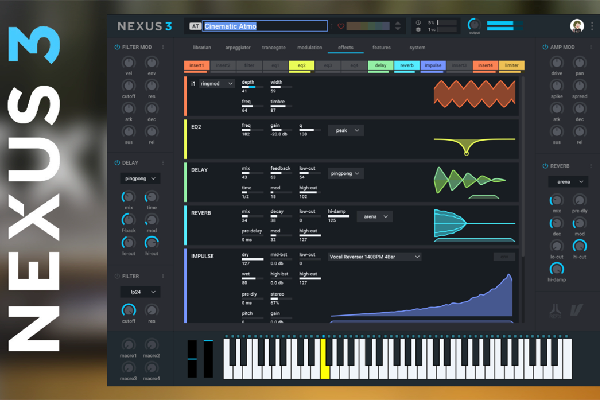Select the yellow eq2 effect slot
The width and height of the screenshot is (600, 400).
(x=302, y=65)
